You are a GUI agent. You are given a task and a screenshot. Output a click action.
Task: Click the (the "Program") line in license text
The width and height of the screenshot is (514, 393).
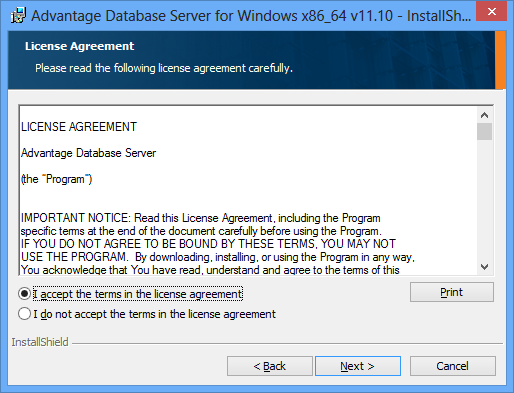click(x=56, y=179)
